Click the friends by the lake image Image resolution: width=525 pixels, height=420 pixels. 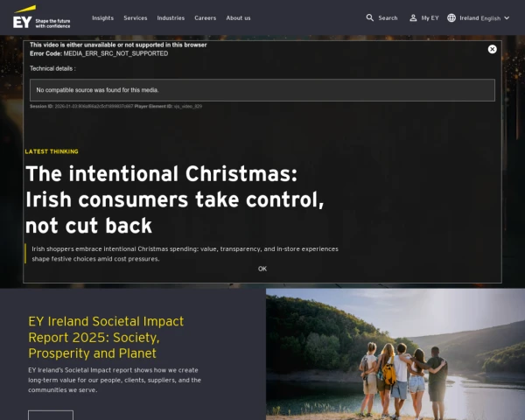coord(395,354)
